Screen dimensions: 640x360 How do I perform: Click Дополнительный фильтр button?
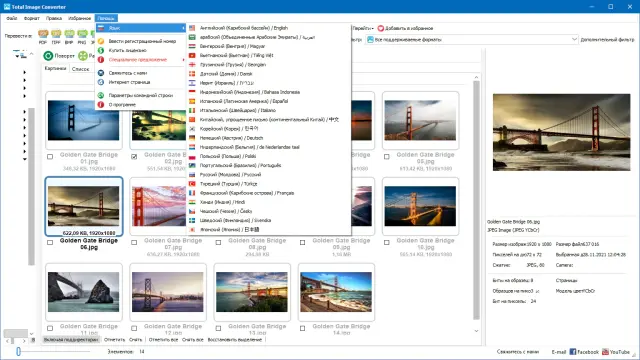point(607,40)
